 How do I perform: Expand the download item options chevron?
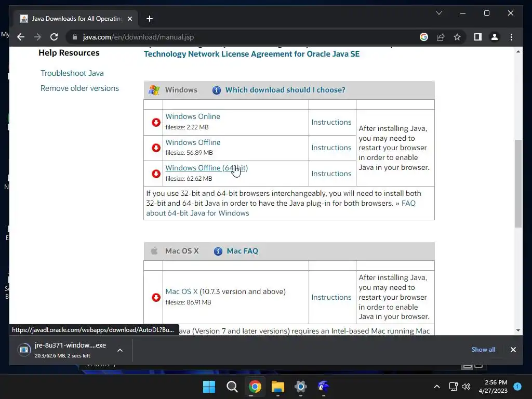pyautogui.click(x=120, y=350)
